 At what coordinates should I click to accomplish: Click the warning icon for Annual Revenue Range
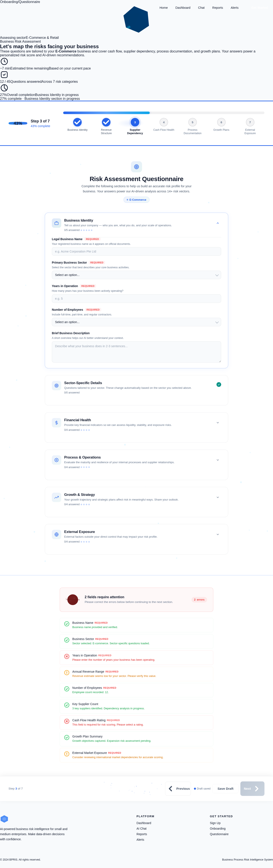pos(67,673)
